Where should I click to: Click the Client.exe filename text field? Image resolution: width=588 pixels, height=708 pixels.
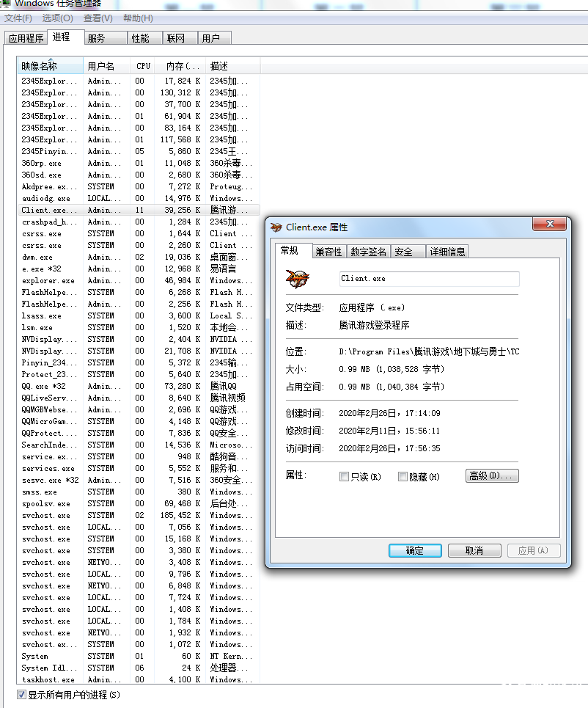429,279
